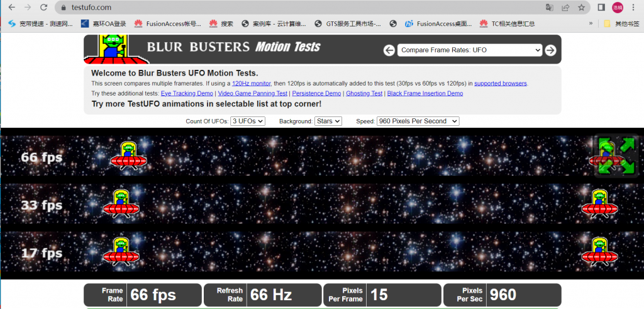This screenshot has width=644, height=309.
Task: Click the share page icon
Action: tap(565, 8)
